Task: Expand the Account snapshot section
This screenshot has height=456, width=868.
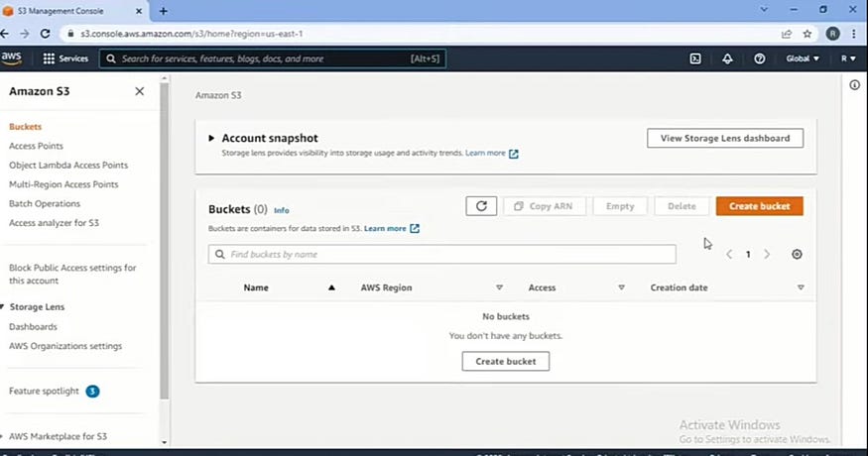Action: click(211, 139)
